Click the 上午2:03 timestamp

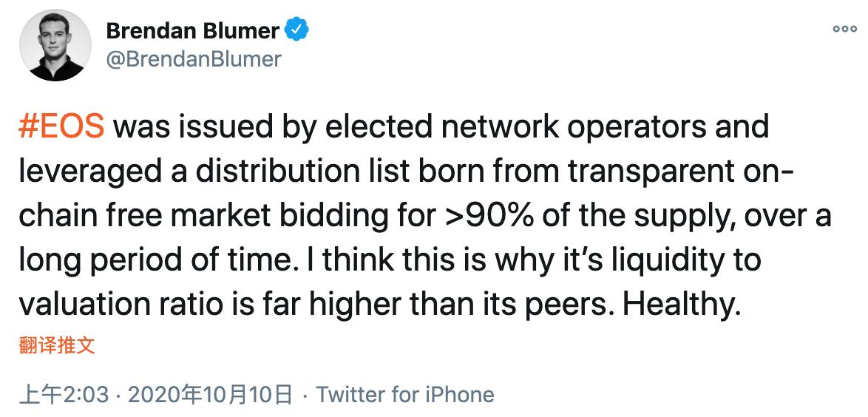[65, 394]
